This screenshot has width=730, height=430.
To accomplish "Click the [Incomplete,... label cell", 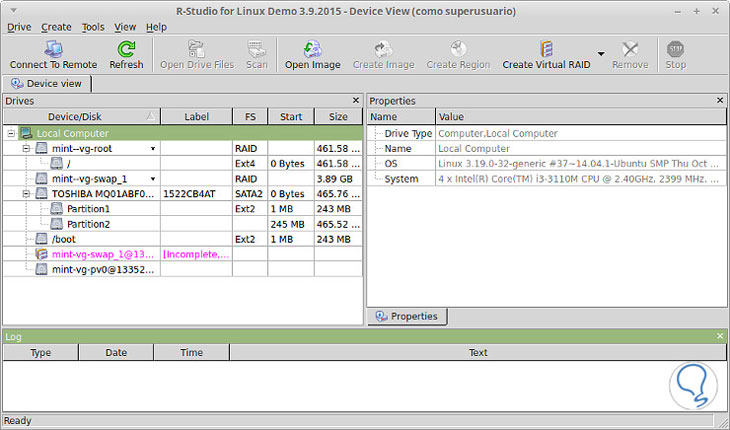I will pos(196,254).
